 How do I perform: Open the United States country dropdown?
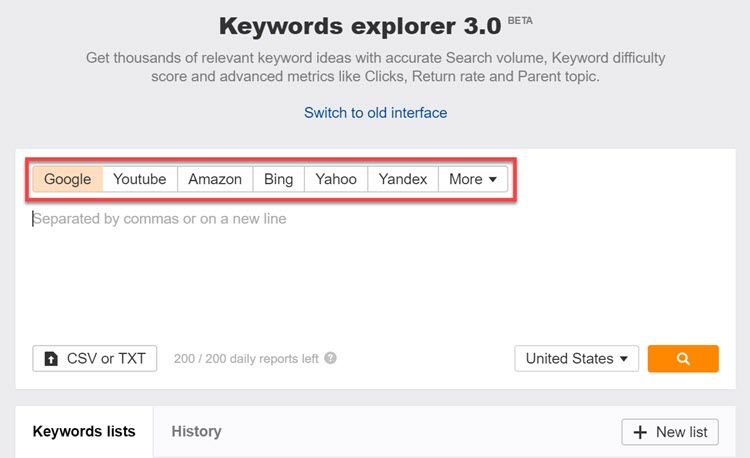(576, 359)
